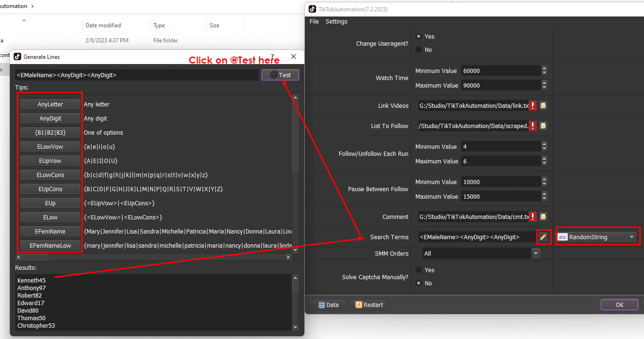Click the Comment warning icon
Image resolution: width=644 pixels, height=339 pixels.
533,217
